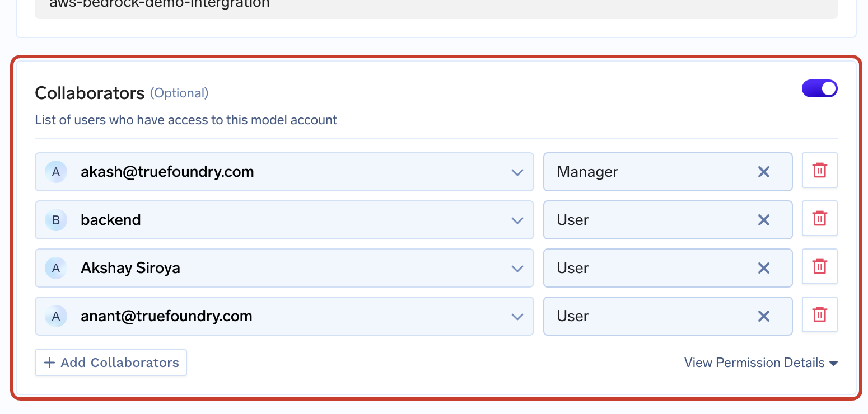
Task: Clear the Manager role for akash
Action: coord(763,172)
